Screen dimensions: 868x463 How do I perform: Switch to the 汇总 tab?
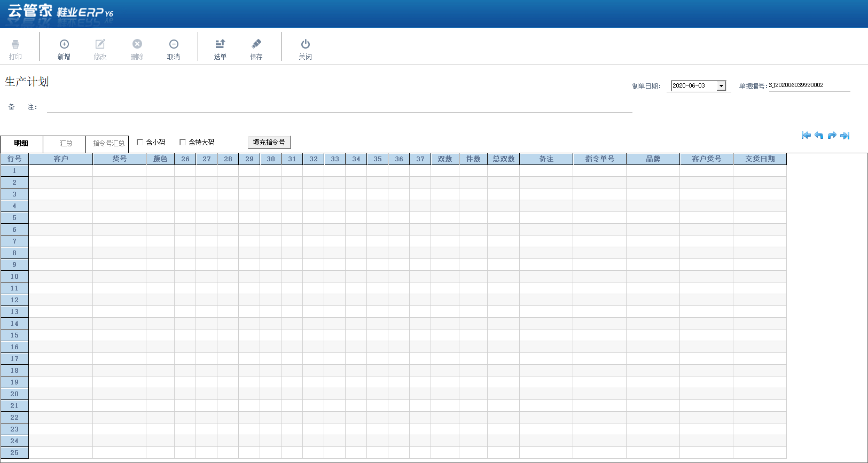point(65,144)
